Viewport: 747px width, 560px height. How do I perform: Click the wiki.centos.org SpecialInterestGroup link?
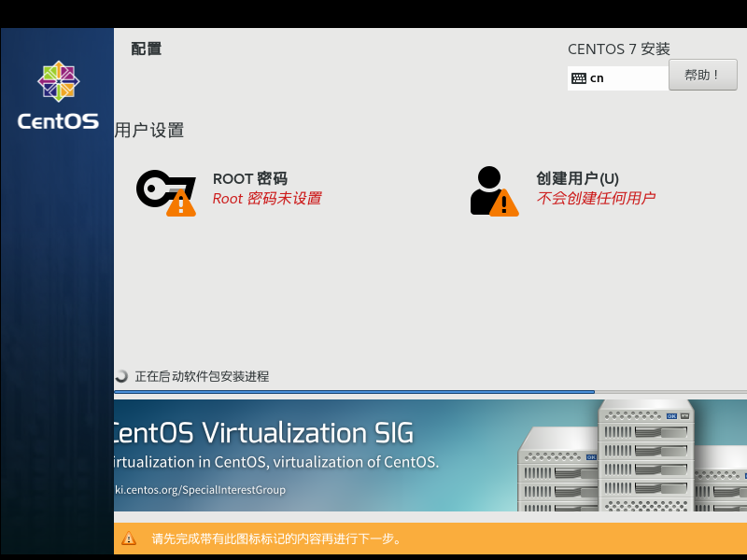200,490
